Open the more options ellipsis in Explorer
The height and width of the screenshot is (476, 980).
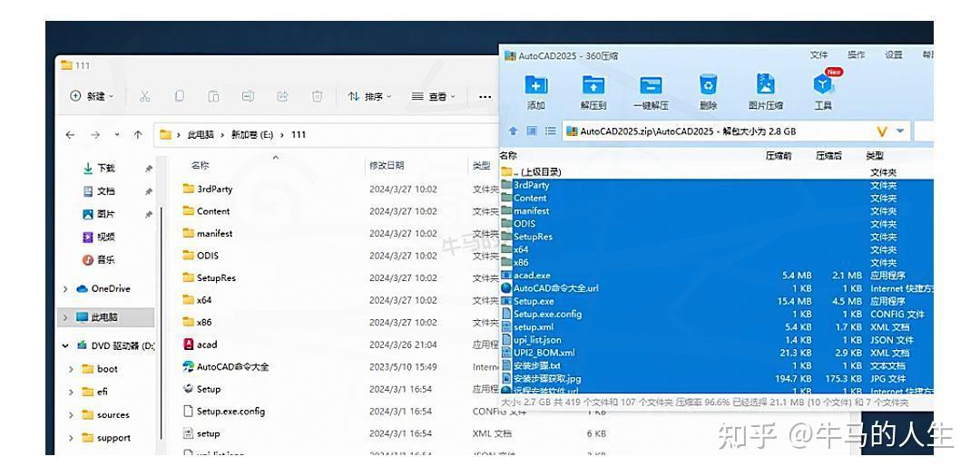[x=485, y=97]
